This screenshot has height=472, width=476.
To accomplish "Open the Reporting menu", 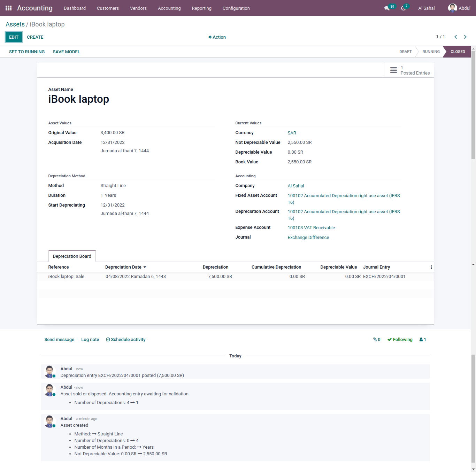I will point(202,8).
